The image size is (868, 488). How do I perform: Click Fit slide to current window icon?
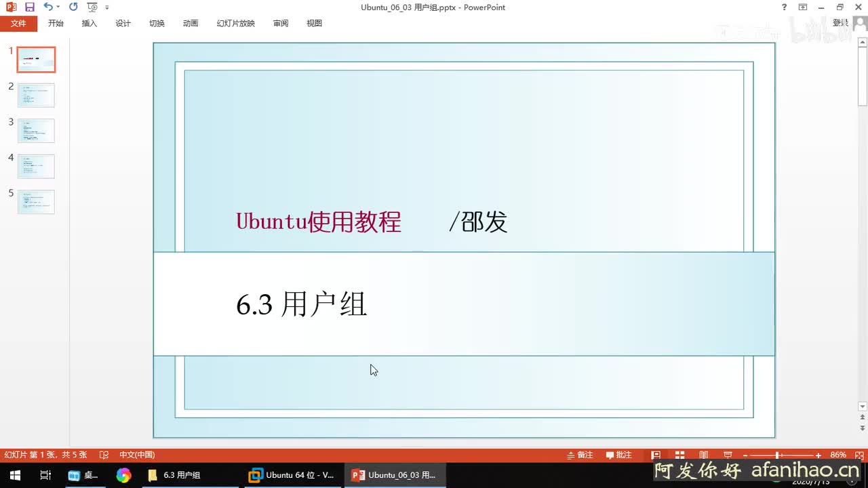coord(859,455)
